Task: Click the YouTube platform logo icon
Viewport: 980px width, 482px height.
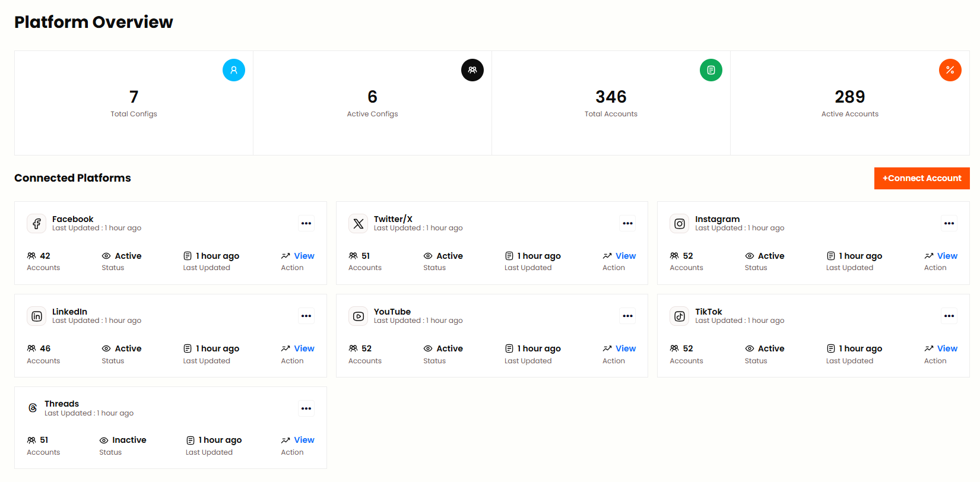Action: (x=358, y=316)
